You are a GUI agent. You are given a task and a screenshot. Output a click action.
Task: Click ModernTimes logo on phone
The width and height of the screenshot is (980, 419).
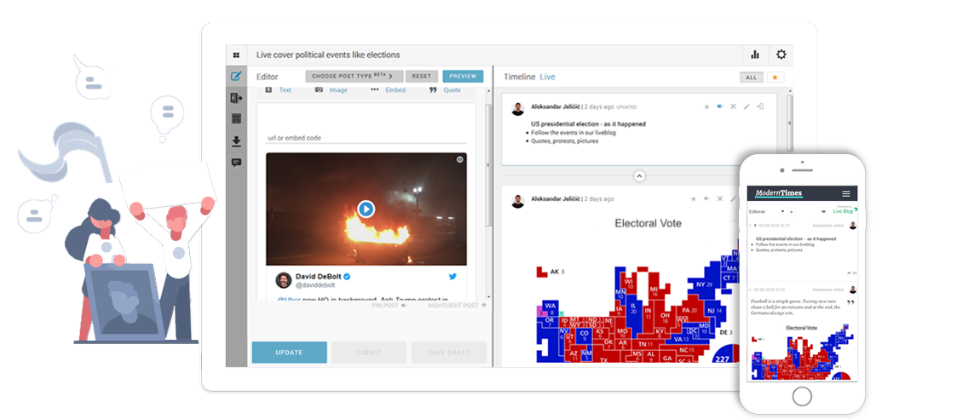pyautogui.click(x=778, y=193)
